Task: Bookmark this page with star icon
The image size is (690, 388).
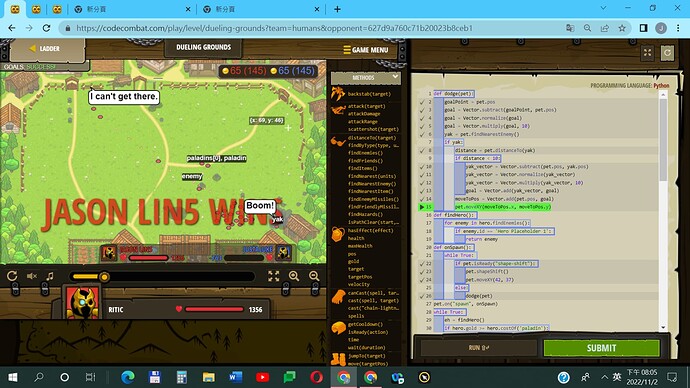Action: [622, 28]
